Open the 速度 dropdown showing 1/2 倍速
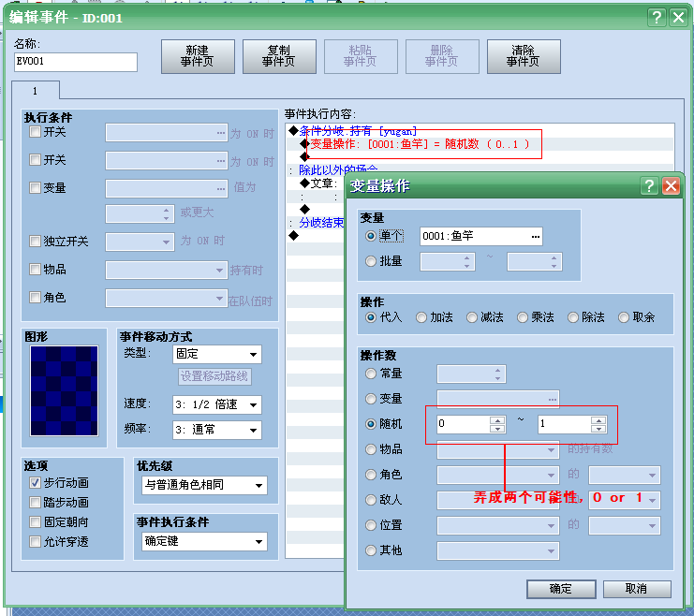This screenshot has width=694, height=616. coord(217,404)
